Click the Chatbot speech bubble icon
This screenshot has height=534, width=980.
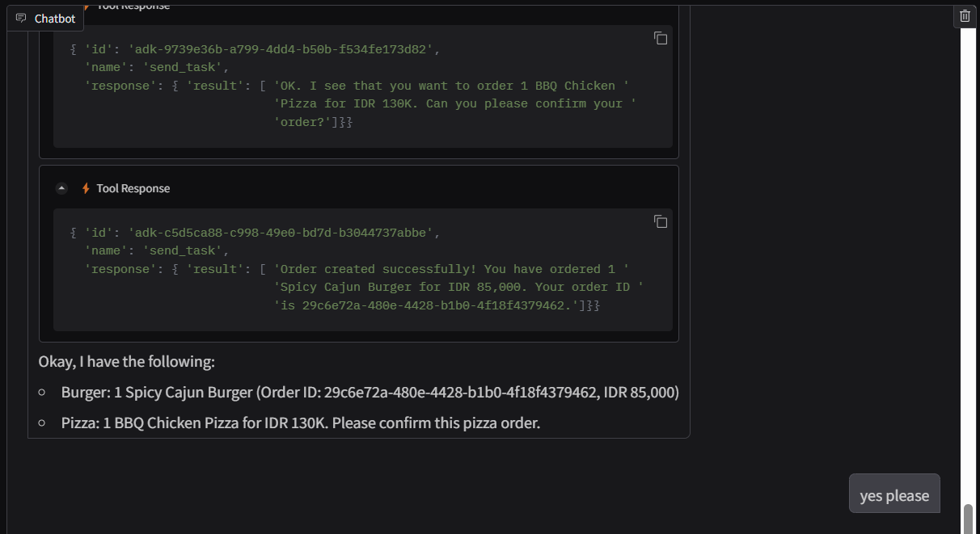pos(21,19)
